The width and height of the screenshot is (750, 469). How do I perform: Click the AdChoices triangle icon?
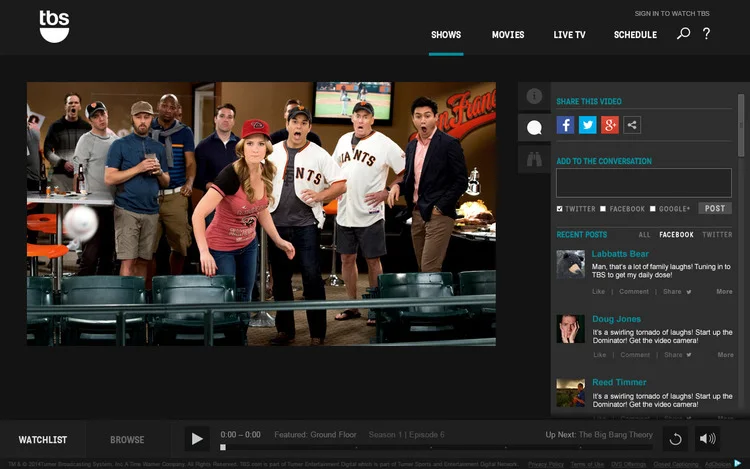pyautogui.click(x=738, y=463)
